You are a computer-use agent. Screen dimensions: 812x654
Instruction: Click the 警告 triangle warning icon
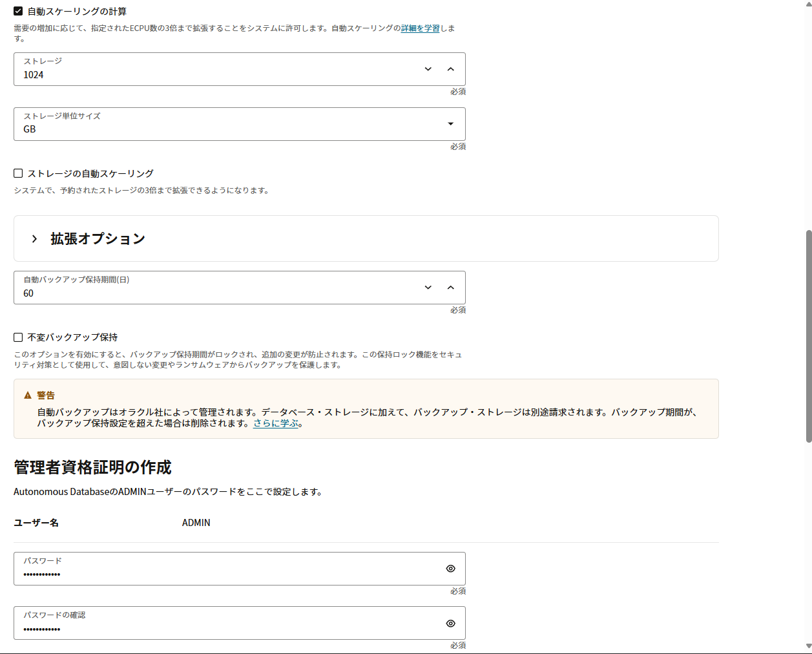click(x=28, y=396)
